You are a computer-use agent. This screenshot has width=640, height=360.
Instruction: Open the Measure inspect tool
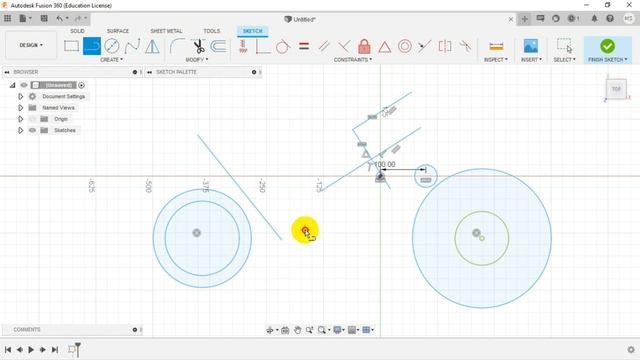point(496,46)
